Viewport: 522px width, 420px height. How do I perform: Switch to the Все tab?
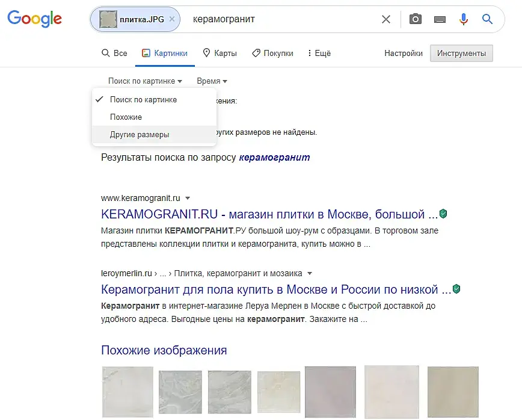click(x=114, y=54)
